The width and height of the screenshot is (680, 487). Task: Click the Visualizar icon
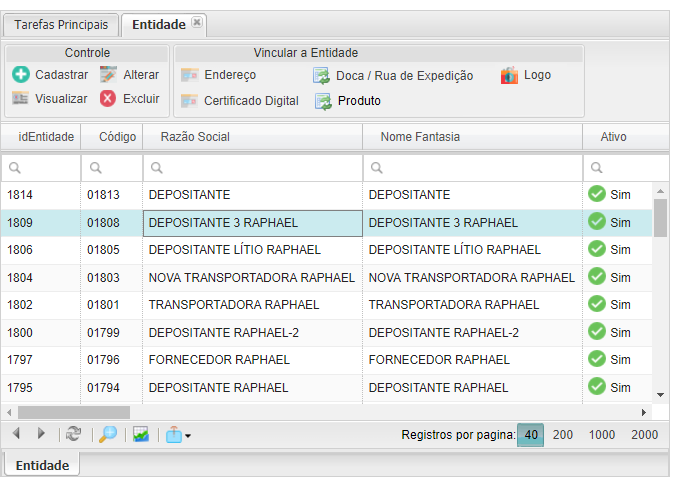click(20, 99)
